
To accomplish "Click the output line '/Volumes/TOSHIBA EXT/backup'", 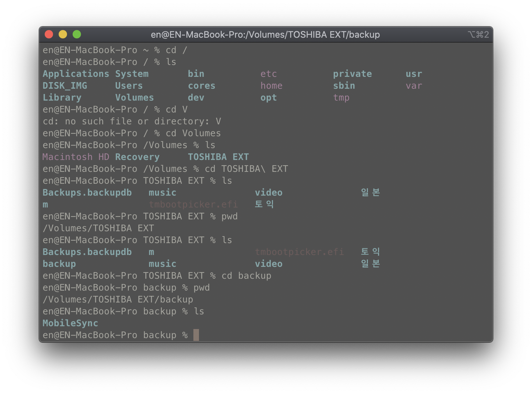I will pos(118,300).
